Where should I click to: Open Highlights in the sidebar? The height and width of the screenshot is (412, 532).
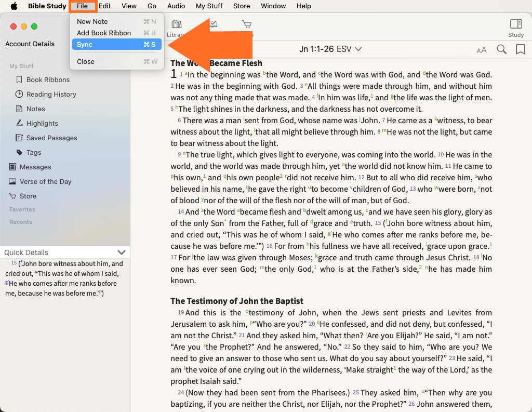point(42,124)
